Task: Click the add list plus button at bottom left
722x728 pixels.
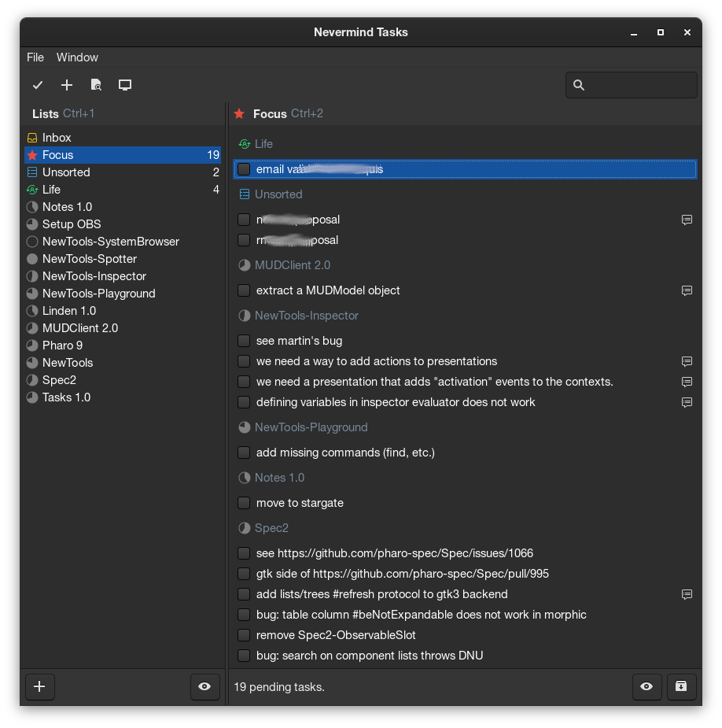Action: click(x=40, y=686)
